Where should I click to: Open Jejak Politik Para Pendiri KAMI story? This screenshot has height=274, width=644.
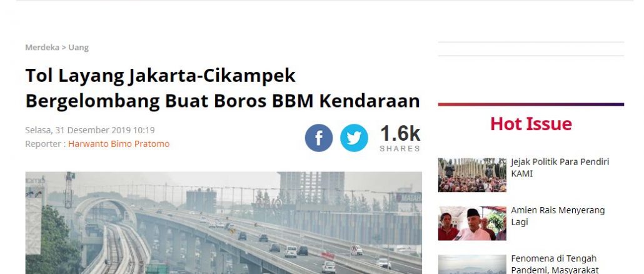tap(560, 168)
